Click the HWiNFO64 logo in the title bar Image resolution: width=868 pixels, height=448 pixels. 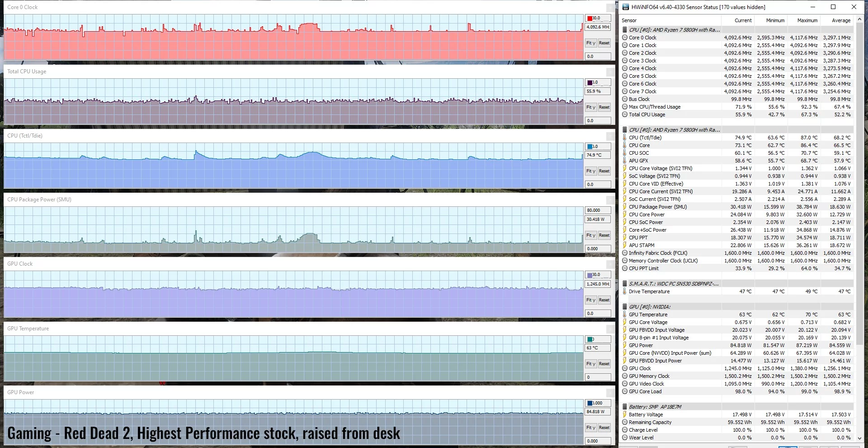(626, 7)
